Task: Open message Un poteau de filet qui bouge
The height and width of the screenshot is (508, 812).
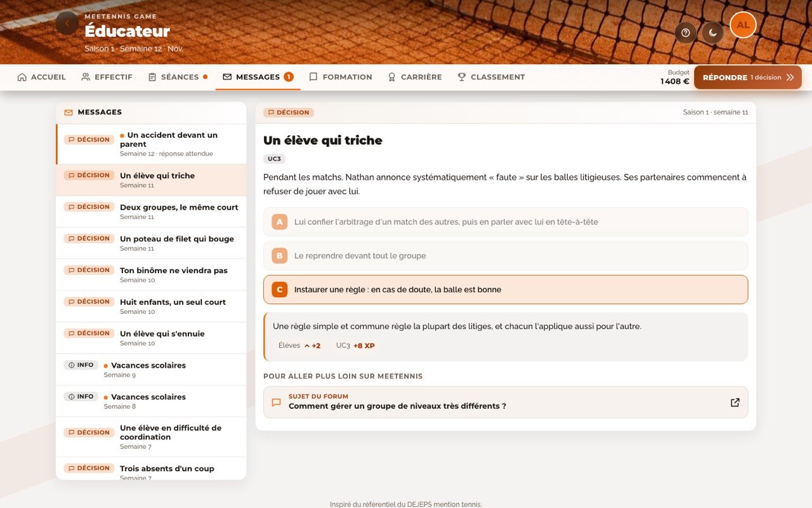Action: [151, 243]
